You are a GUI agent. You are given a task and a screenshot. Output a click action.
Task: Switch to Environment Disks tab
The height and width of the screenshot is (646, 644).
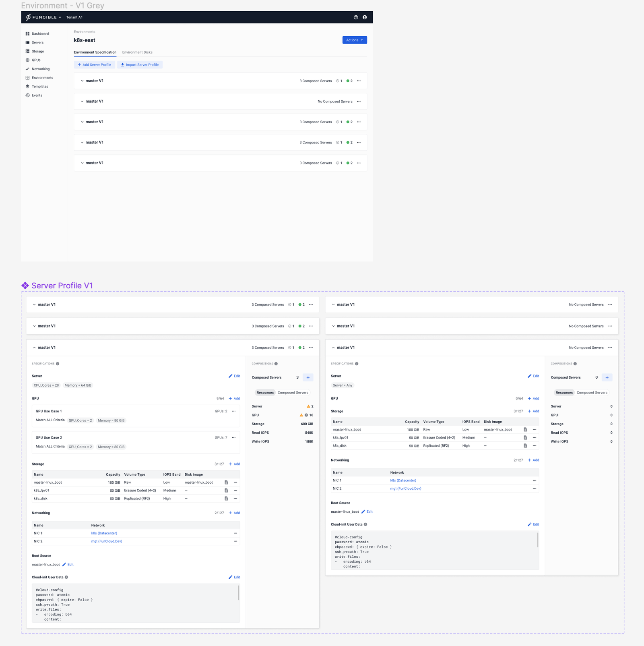(137, 52)
